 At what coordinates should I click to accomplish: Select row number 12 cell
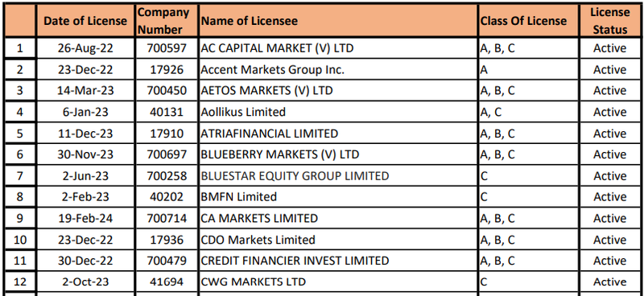point(19,282)
